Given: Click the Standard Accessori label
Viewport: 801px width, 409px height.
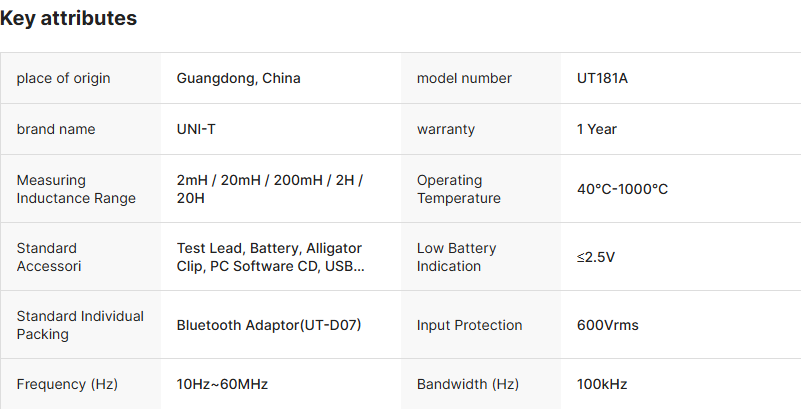Looking at the screenshot, I should click(x=49, y=257).
